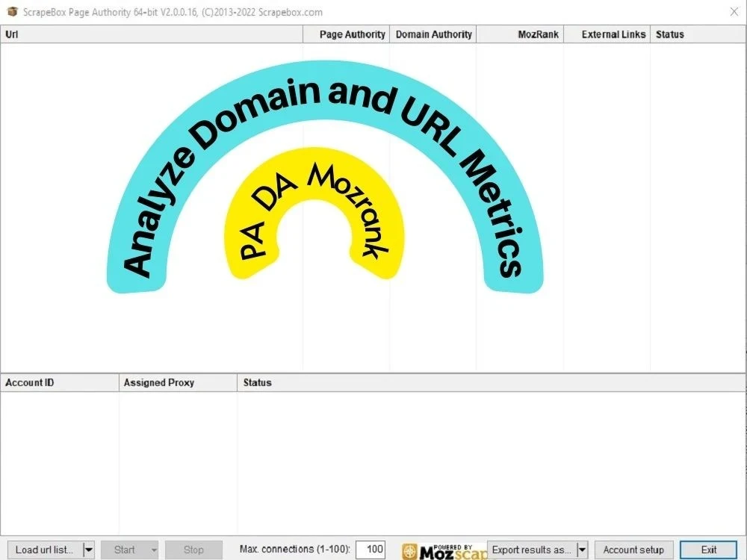The height and width of the screenshot is (560, 747).
Task: Expand the Start button dropdown arrow
Action: pyautogui.click(x=153, y=550)
